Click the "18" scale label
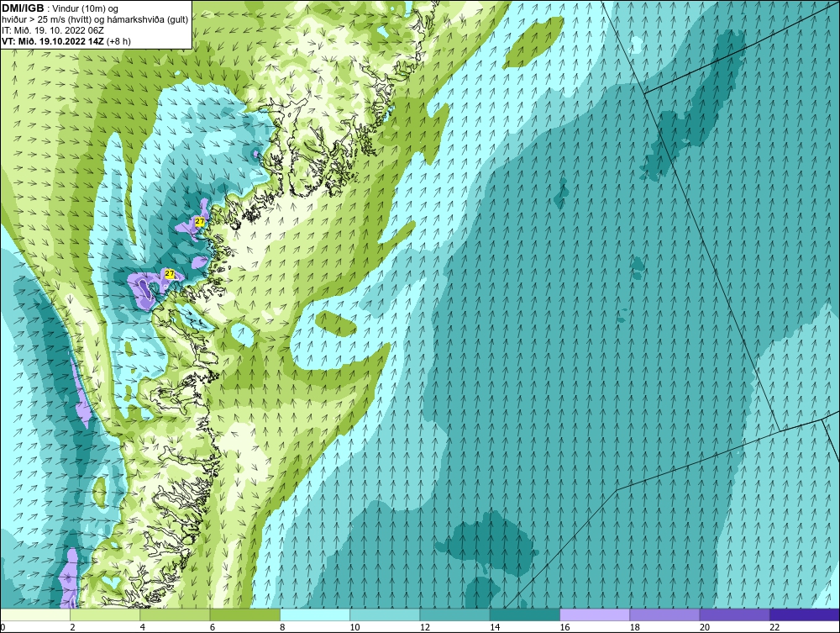 [x=635, y=627]
